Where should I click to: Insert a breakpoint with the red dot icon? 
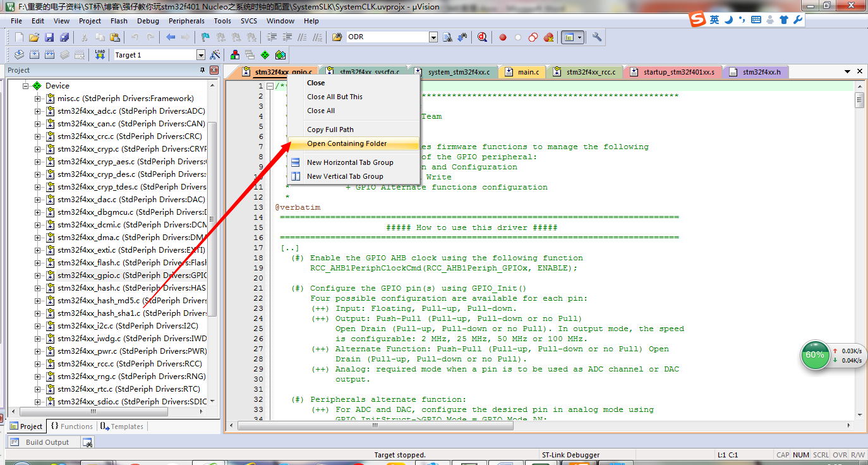click(x=503, y=37)
